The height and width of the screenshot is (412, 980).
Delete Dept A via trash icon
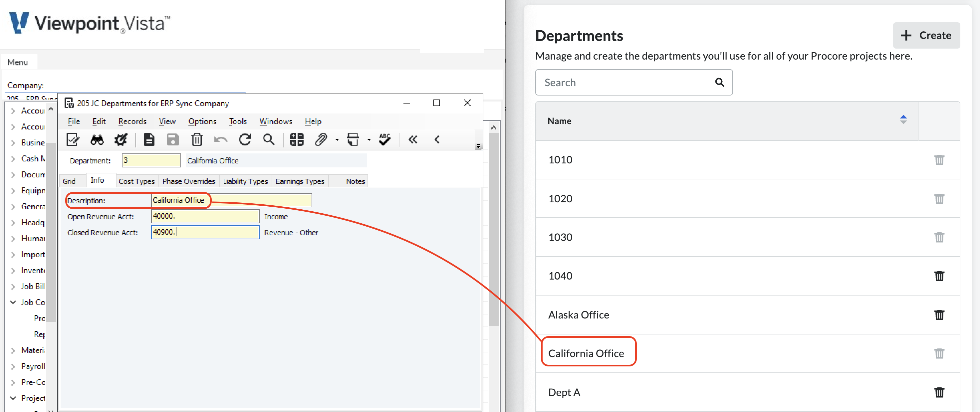click(939, 392)
